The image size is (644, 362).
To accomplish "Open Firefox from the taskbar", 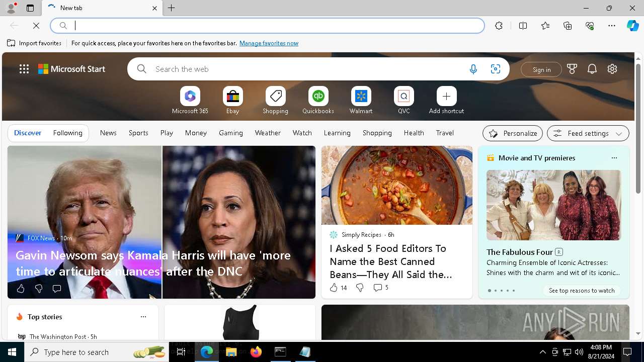I will 256,352.
